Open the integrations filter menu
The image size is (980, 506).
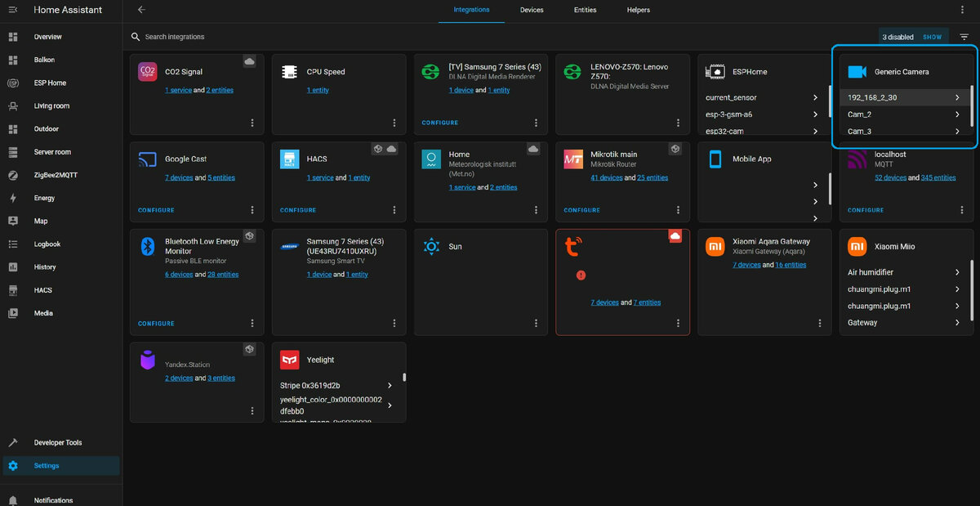[x=964, y=37]
